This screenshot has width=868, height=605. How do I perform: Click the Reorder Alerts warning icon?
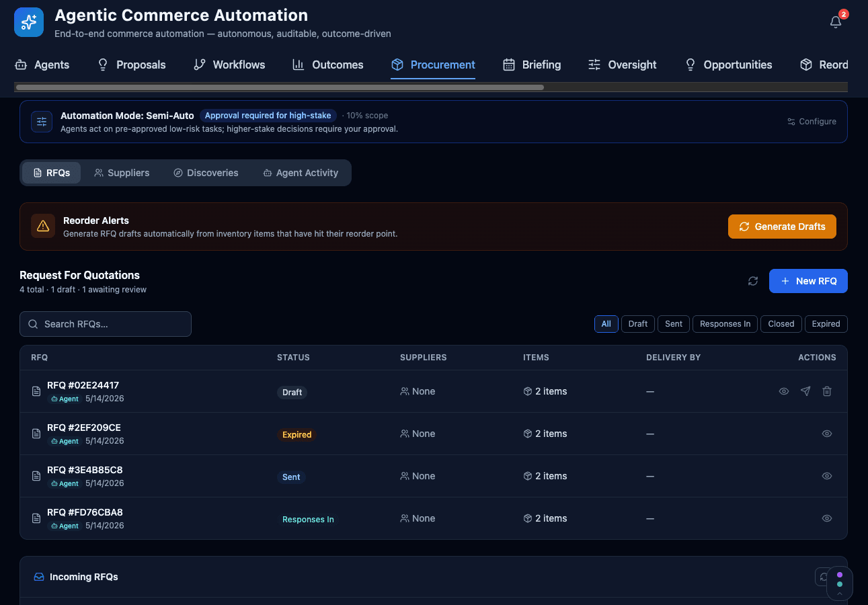(43, 226)
